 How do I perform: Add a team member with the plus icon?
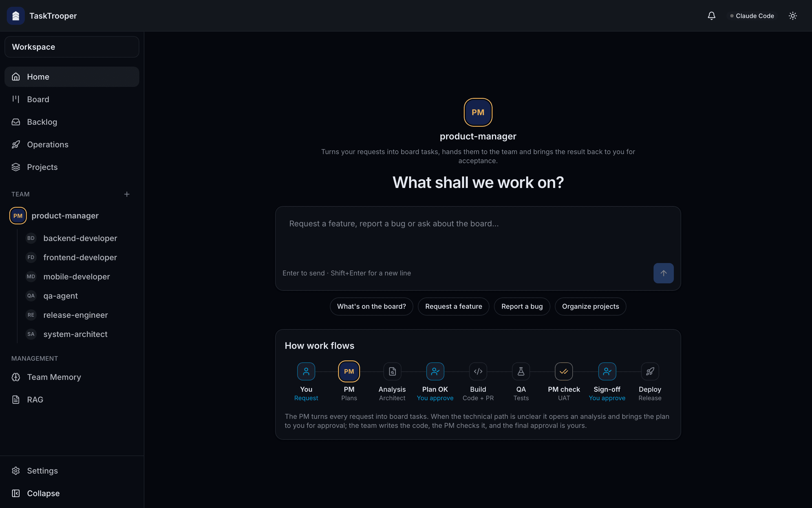[x=127, y=194]
